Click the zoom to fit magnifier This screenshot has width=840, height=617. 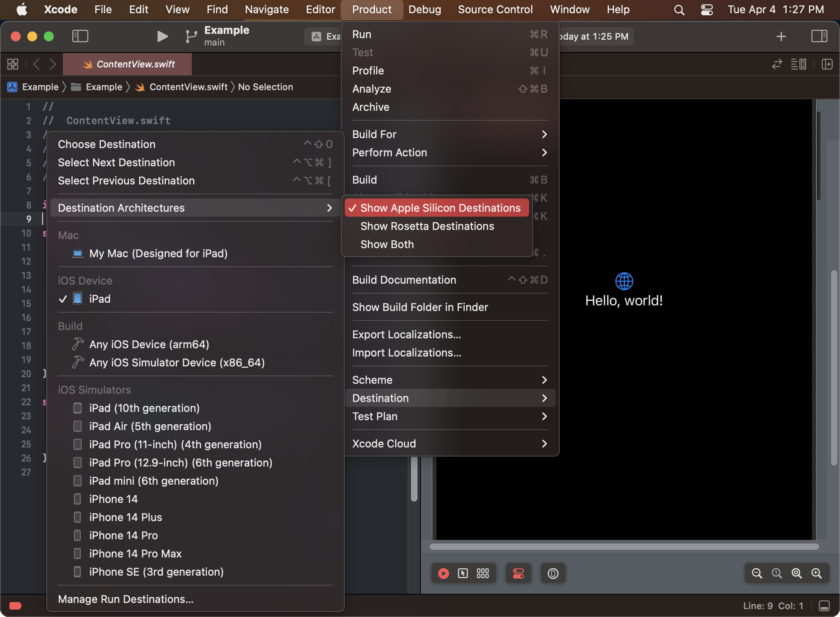point(797,573)
